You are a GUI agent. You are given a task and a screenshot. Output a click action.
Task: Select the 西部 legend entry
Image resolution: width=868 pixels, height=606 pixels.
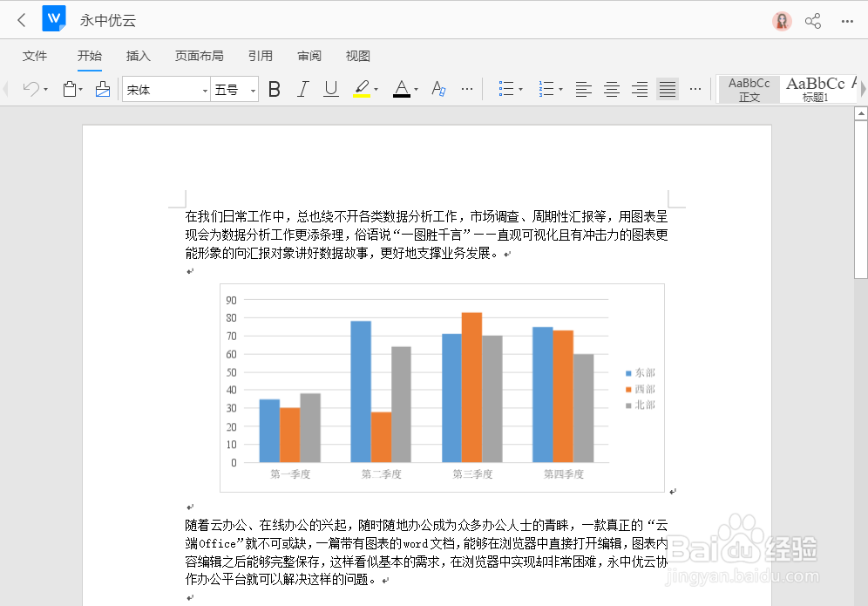tap(641, 389)
